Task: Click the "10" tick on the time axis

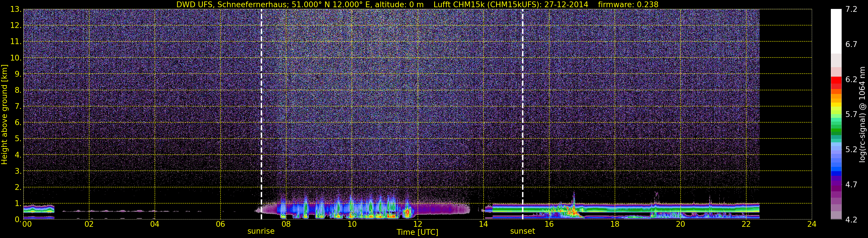Action: coord(352,224)
